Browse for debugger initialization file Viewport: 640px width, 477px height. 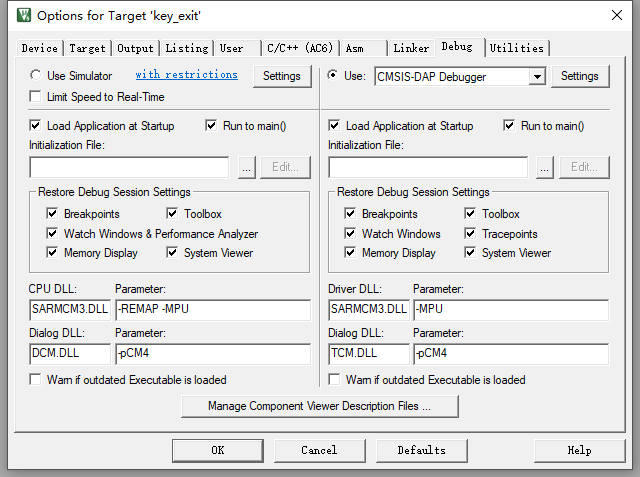click(545, 167)
